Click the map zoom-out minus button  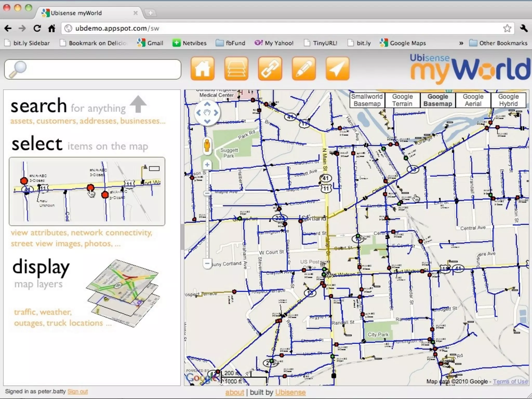coord(207,263)
